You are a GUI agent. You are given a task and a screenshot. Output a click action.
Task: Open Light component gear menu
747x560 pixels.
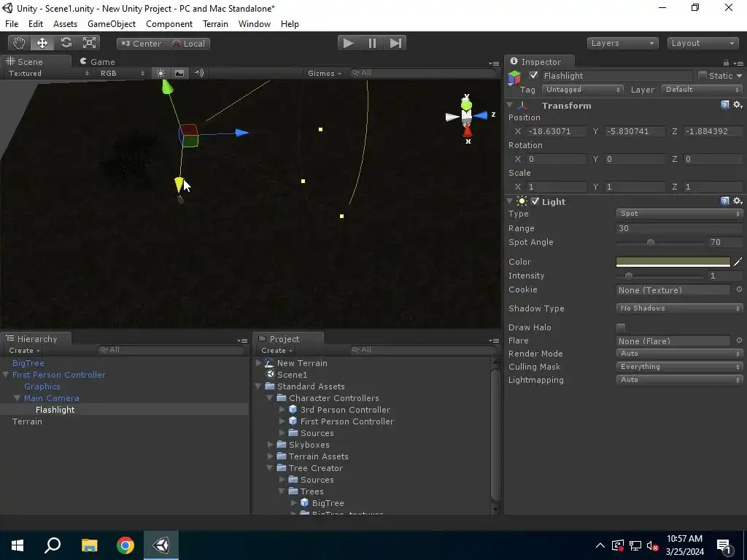tap(738, 201)
